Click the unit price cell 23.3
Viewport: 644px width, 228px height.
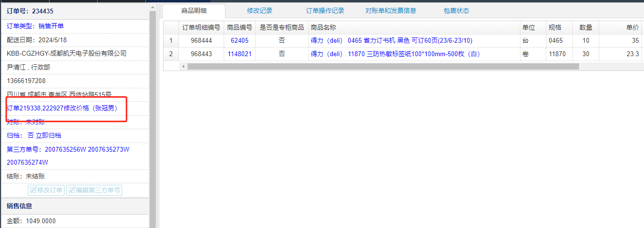pyautogui.click(x=621, y=54)
